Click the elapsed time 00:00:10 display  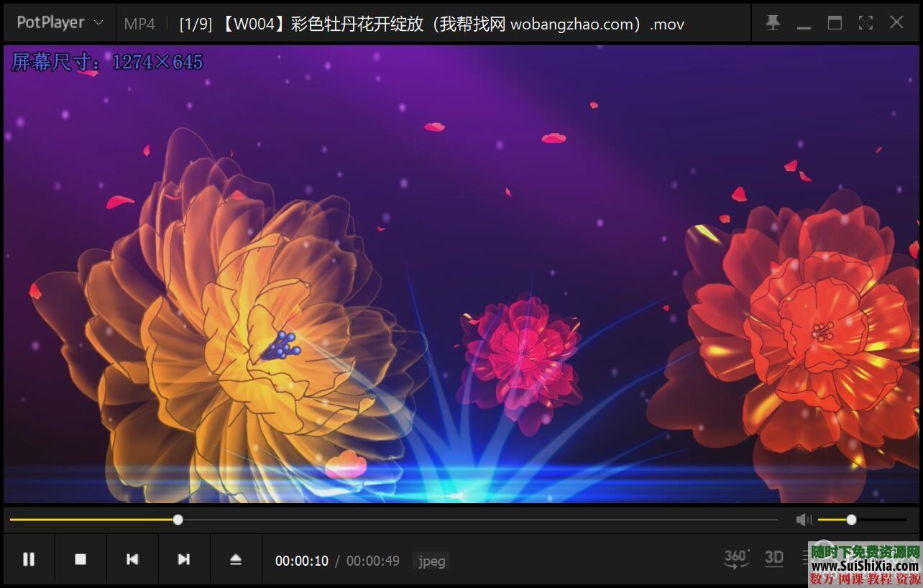point(302,561)
